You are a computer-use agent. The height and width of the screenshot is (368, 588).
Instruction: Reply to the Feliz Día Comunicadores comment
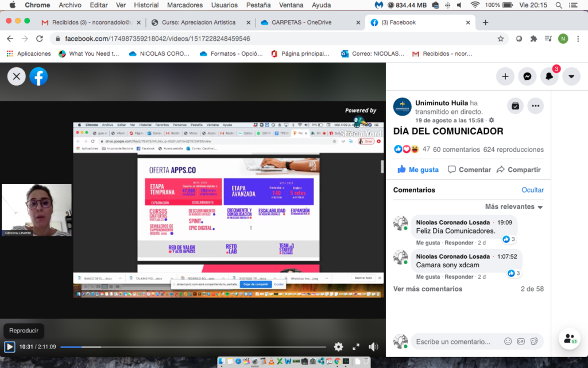coord(459,243)
